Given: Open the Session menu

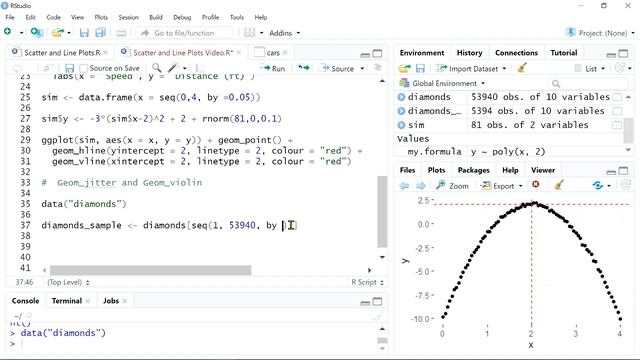Looking at the screenshot, I should click(x=129, y=17).
